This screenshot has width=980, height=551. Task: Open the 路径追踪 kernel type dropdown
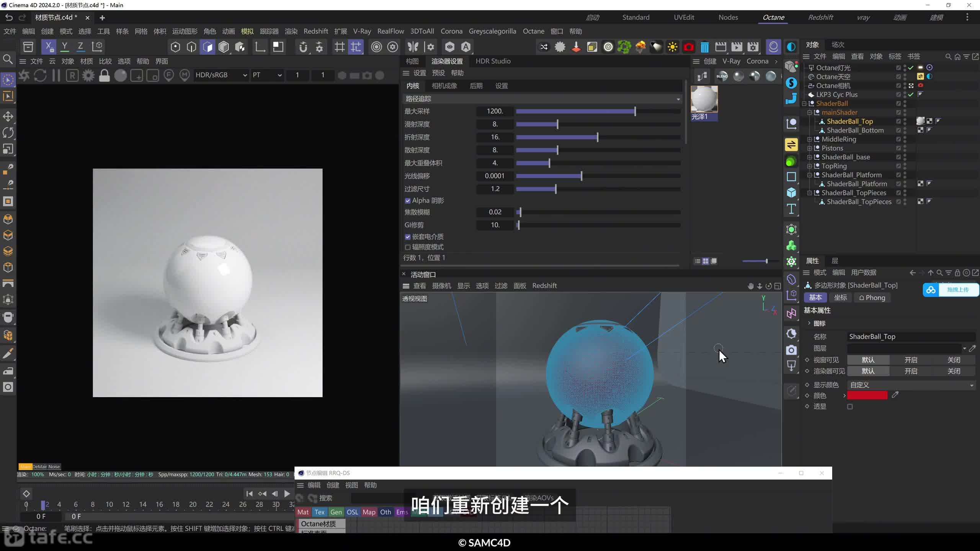(x=542, y=99)
